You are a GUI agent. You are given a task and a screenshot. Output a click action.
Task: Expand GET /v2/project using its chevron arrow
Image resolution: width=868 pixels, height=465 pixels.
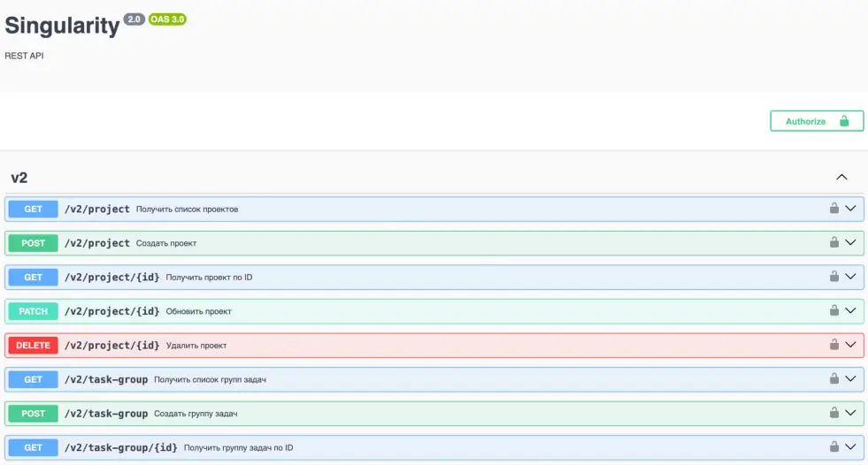[x=851, y=209]
